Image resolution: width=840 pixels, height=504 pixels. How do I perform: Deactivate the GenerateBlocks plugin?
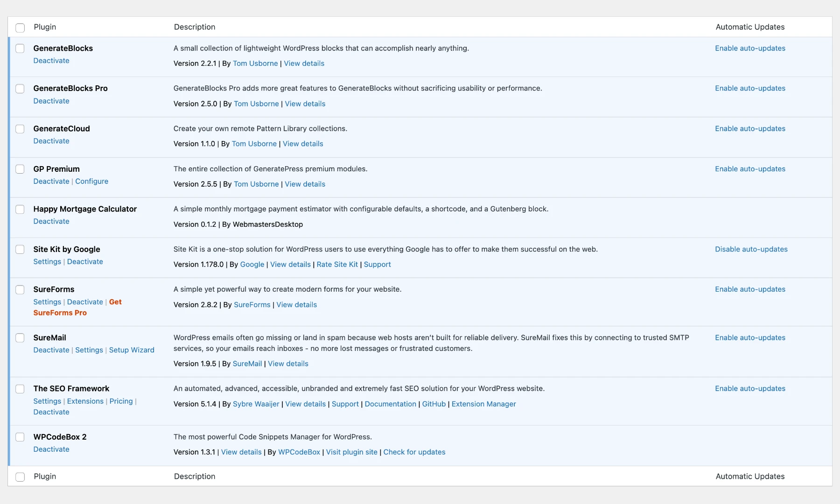[x=51, y=61]
